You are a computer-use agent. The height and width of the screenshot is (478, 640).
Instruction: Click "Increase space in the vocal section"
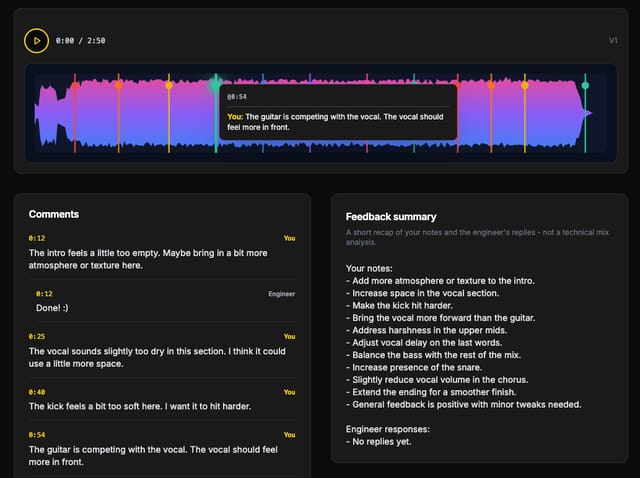[422, 293]
